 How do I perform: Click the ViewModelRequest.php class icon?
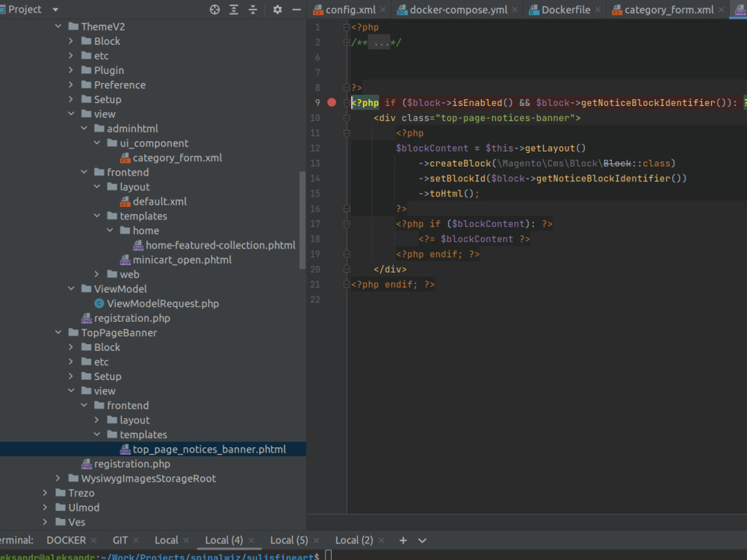[99, 303]
